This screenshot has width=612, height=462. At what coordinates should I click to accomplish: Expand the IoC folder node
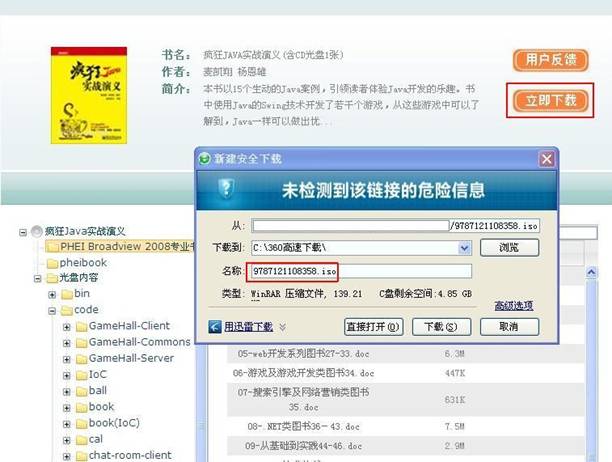(x=67, y=376)
